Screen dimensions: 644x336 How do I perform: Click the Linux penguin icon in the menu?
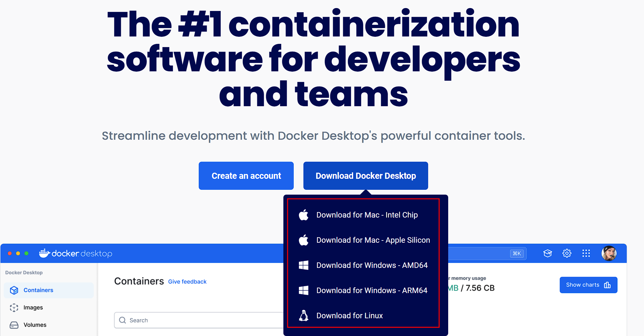[x=304, y=316]
